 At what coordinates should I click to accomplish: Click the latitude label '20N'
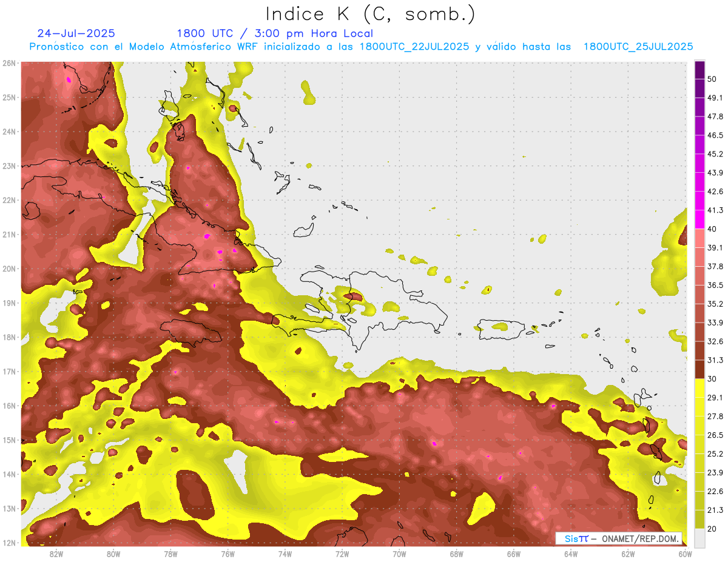coord(9,269)
